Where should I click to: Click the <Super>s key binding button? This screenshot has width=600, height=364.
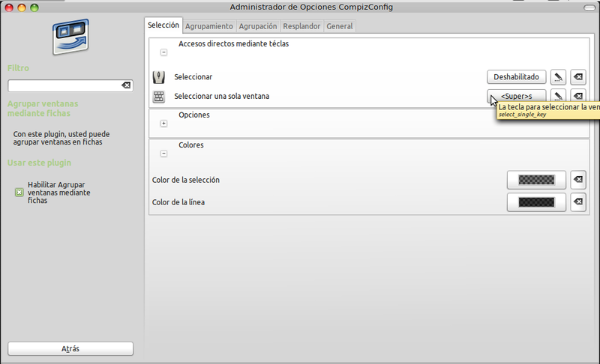pyautogui.click(x=516, y=96)
